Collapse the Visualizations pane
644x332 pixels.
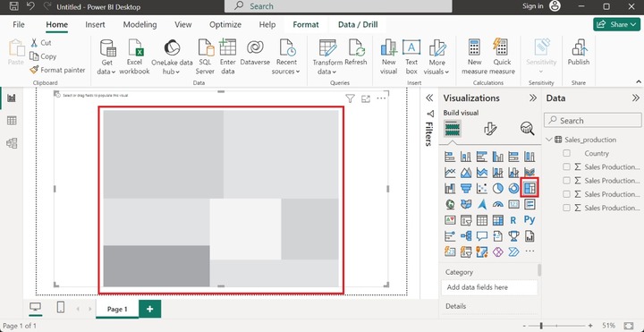533,98
